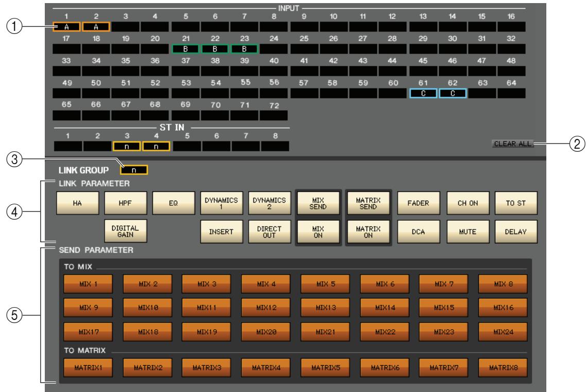The height and width of the screenshot is (392, 587).
Task: Select MIX16 send button
Action: coord(503,308)
